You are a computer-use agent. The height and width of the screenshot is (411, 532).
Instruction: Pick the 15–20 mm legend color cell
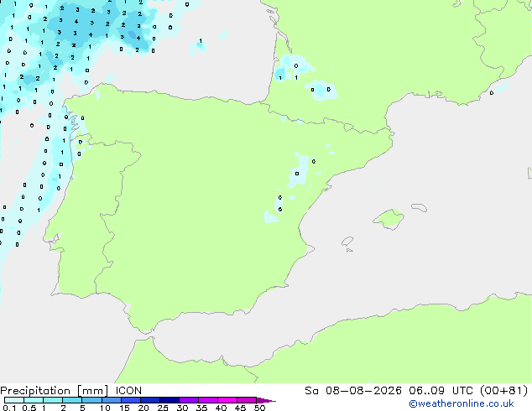(x=130, y=400)
